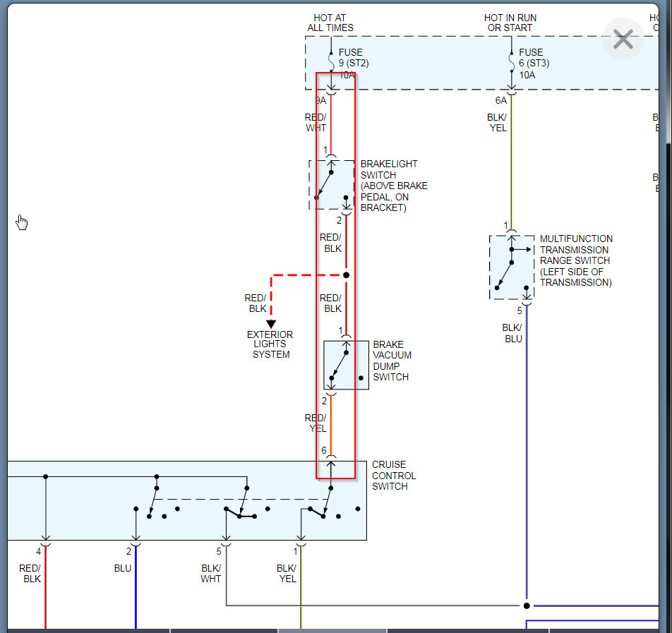Screen dimensions: 672x633
Task: Click the 'EXTERIOR LIGHTS SYSTEM' text
Action: (x=270, y=344)
